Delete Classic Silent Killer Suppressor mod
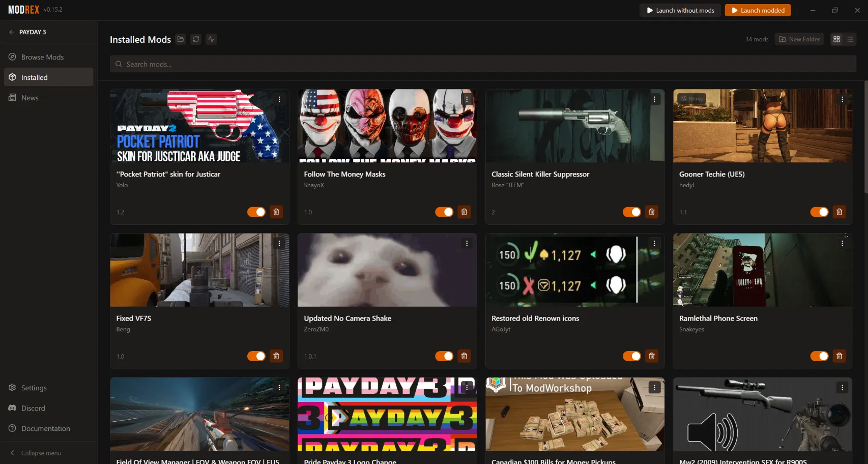The width and height of the screenshot is (868, 464). (x=652, y=212)
